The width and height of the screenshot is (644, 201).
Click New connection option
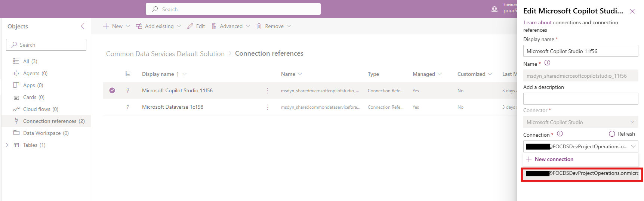(x=554, y=159)
